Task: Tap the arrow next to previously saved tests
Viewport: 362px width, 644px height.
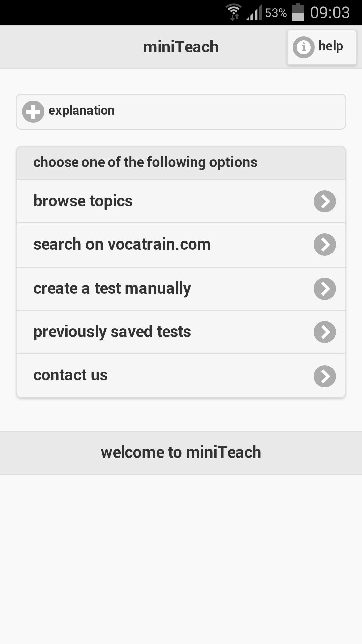Action: tap(325, 332)
